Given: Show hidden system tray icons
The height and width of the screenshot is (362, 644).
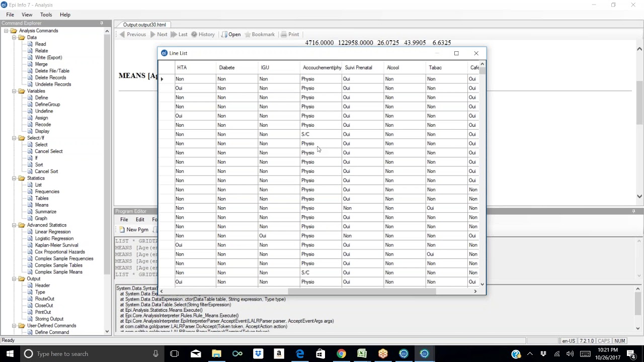Looking at the screenshot, I should coord(530,354).
